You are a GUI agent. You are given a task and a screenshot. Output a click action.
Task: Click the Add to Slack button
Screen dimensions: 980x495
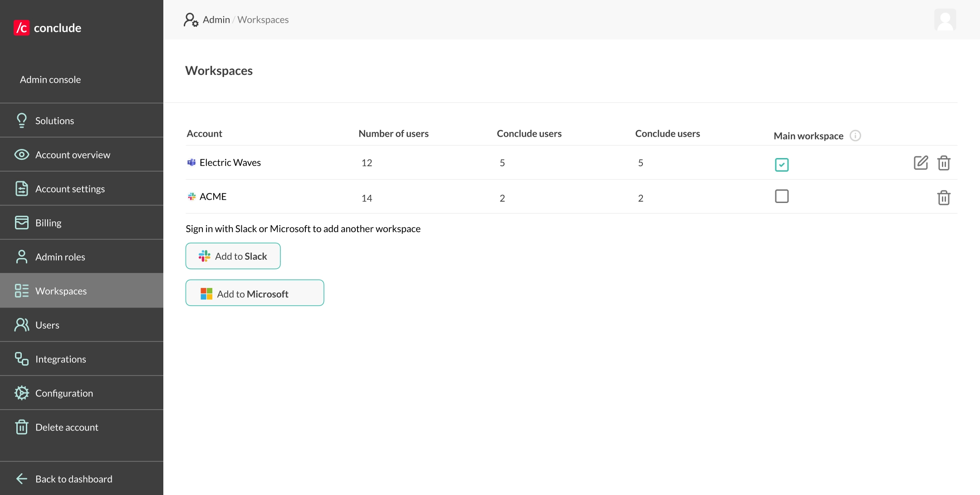coord(233,256)
